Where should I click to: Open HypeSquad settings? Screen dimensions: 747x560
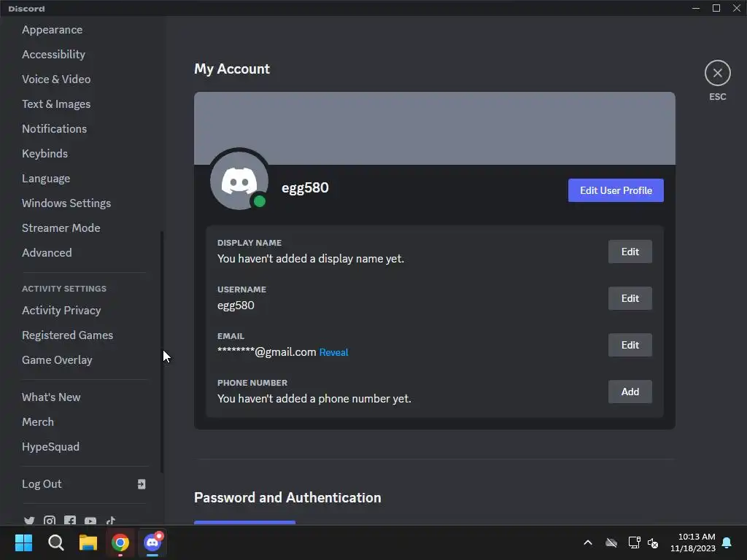click(x=50, y=446)
